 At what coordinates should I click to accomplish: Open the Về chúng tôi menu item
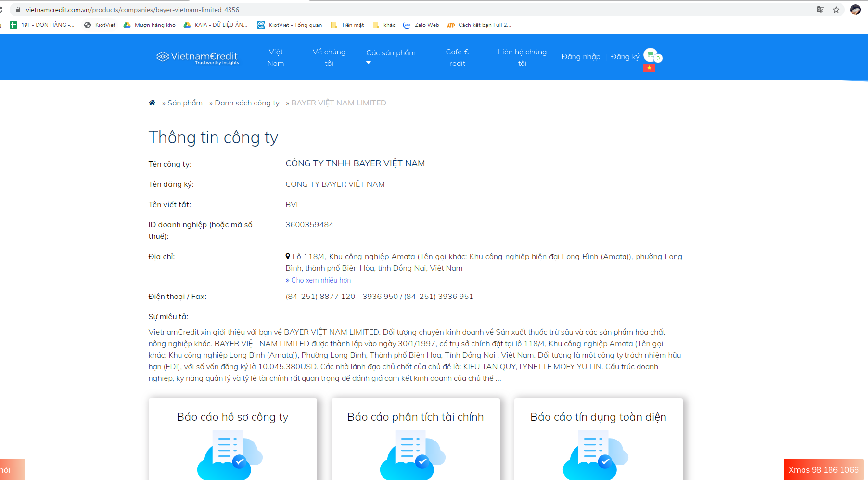coord(329,58)
